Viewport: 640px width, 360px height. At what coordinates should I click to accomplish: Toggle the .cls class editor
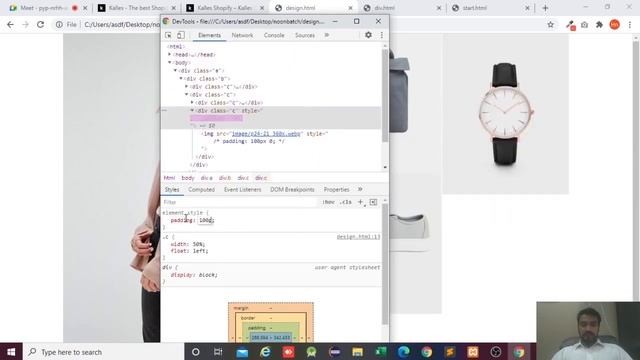point(346,202)
